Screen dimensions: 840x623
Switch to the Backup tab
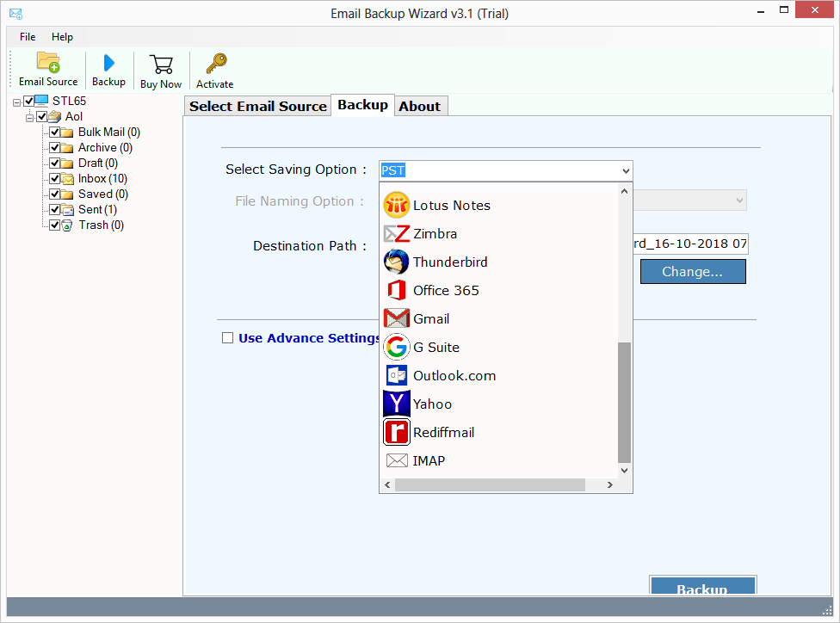(x=362, y=105)
